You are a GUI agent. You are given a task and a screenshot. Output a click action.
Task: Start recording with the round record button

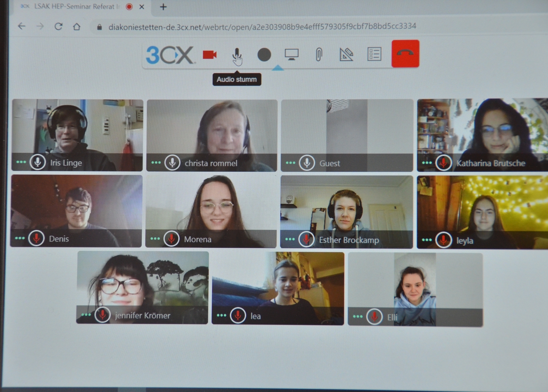(264, 55)
